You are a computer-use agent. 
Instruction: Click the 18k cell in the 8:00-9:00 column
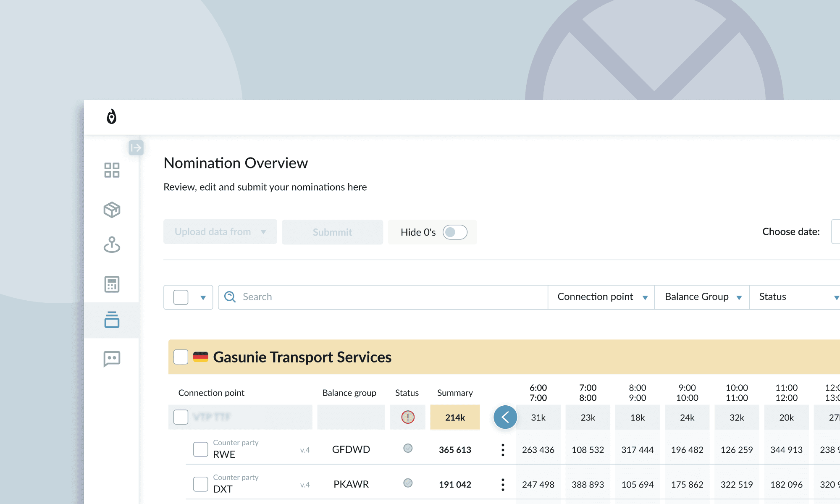tap(637, 417)
